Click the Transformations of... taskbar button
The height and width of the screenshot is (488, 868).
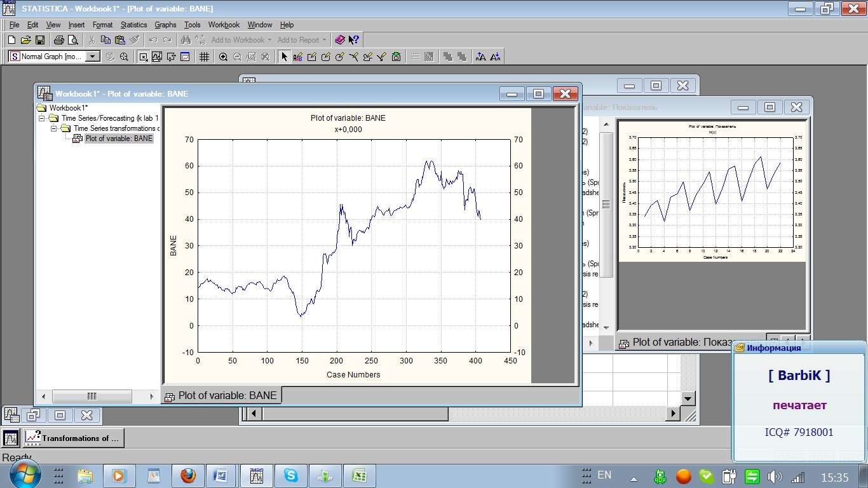[x=74, y=438]
